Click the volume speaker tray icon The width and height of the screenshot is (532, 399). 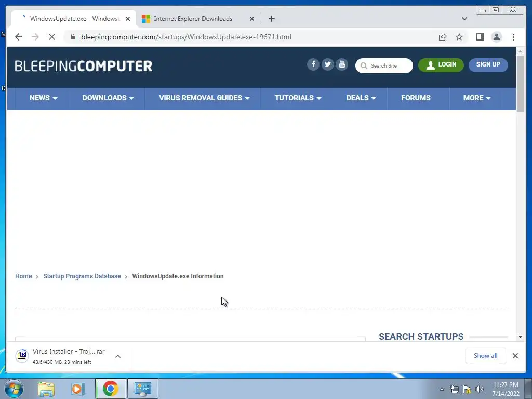click(480, 389)
